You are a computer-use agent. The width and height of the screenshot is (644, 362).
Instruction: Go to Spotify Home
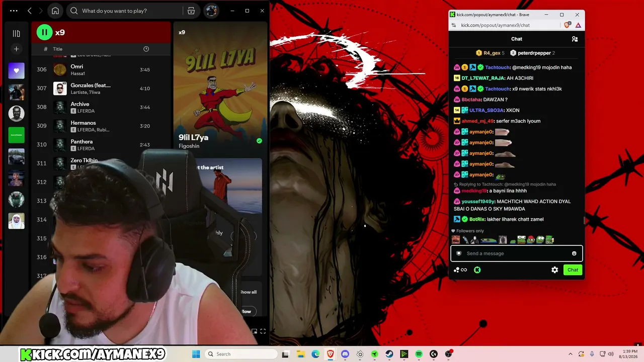[55, 11]
